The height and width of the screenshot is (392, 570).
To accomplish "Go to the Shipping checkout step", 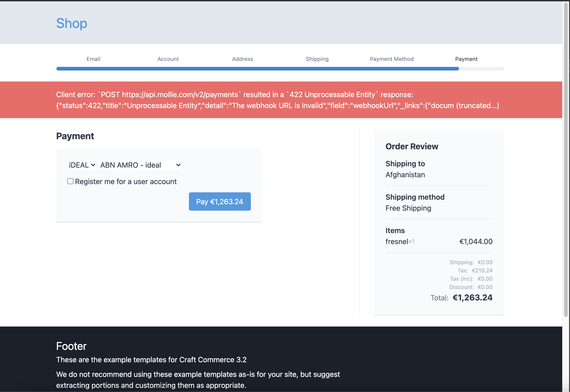I will (317, 59).
